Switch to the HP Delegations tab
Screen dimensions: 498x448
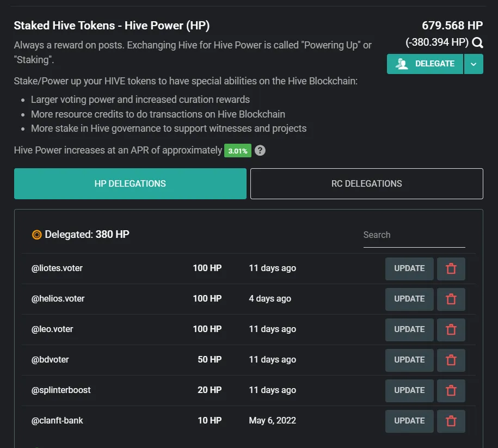click(x=130, y=184)
